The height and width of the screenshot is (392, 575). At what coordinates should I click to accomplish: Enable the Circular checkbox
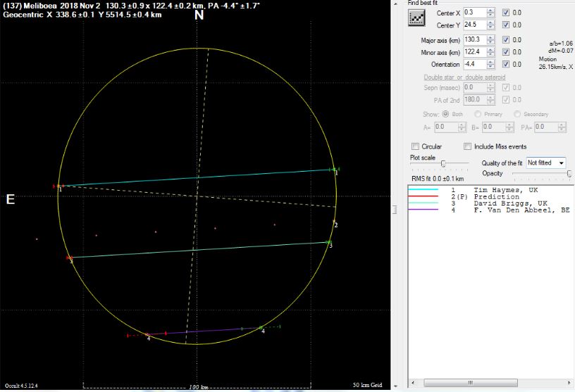(x=415, y=146)
